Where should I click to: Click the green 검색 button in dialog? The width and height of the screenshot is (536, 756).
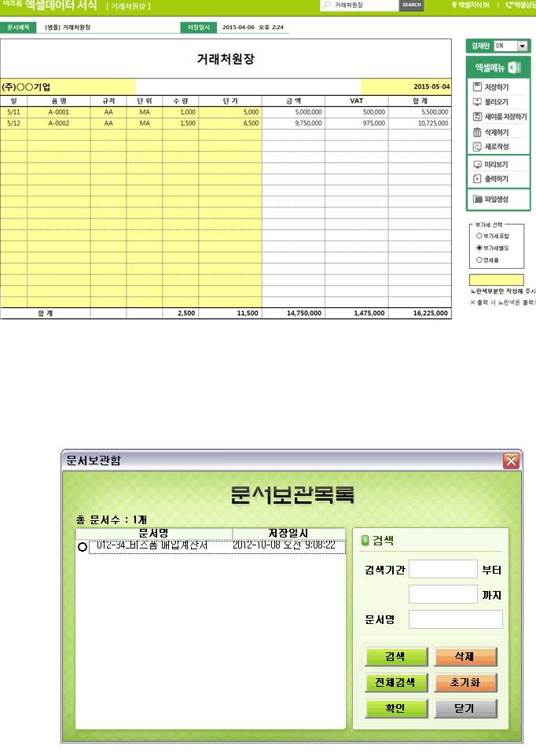396,657
